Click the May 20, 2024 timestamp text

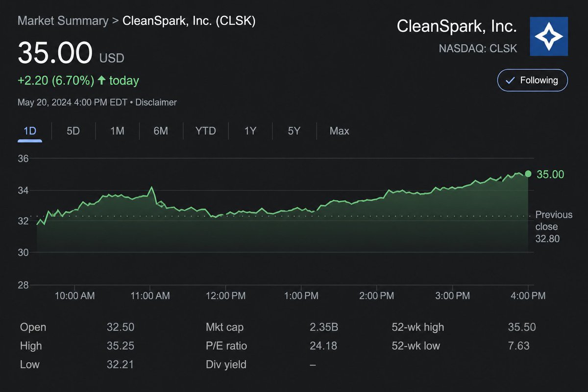click(x=73, y=102)
